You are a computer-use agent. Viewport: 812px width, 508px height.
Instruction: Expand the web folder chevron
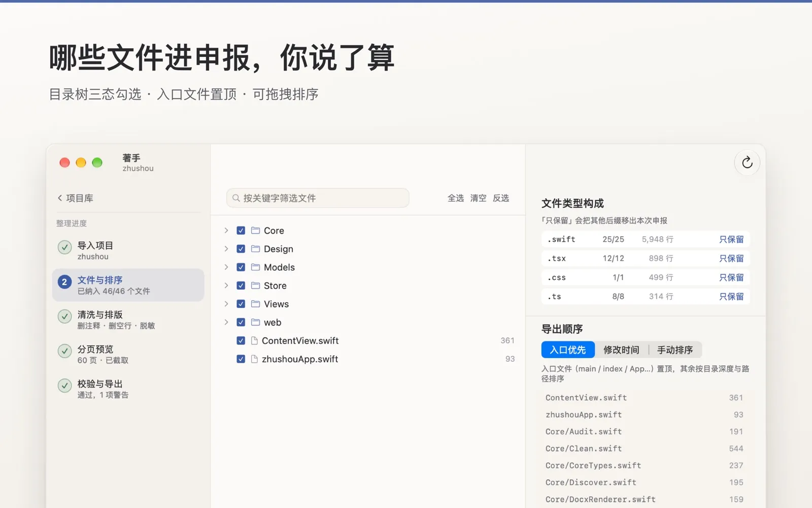point(226,322)
